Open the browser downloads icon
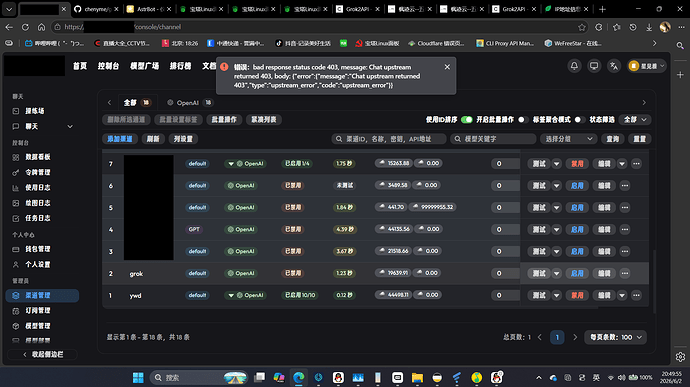The width and height of the screenshot is (690, 387). (x=649, y=27)
